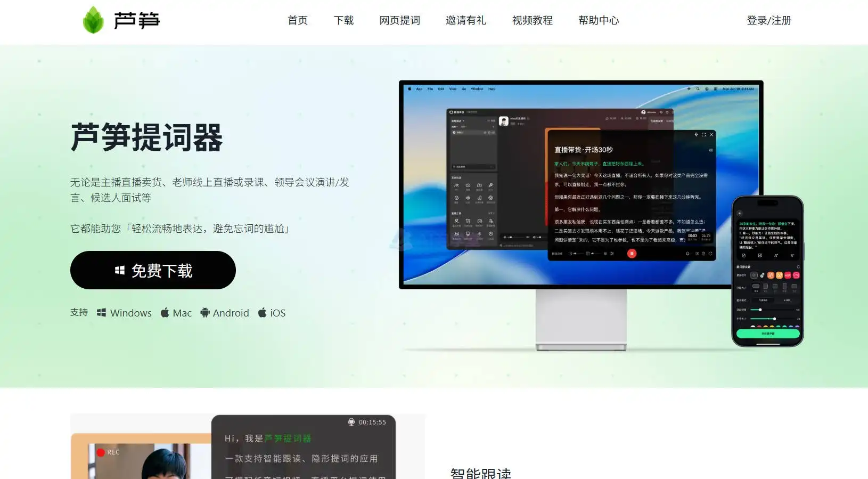Click the Windows icon in the supported platforms row
The height and width of the screenshot is (479, 868).
101,313
